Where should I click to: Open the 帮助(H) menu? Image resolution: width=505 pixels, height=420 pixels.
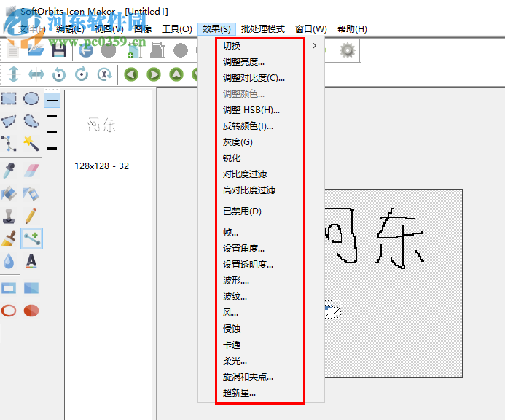[352, 29]
